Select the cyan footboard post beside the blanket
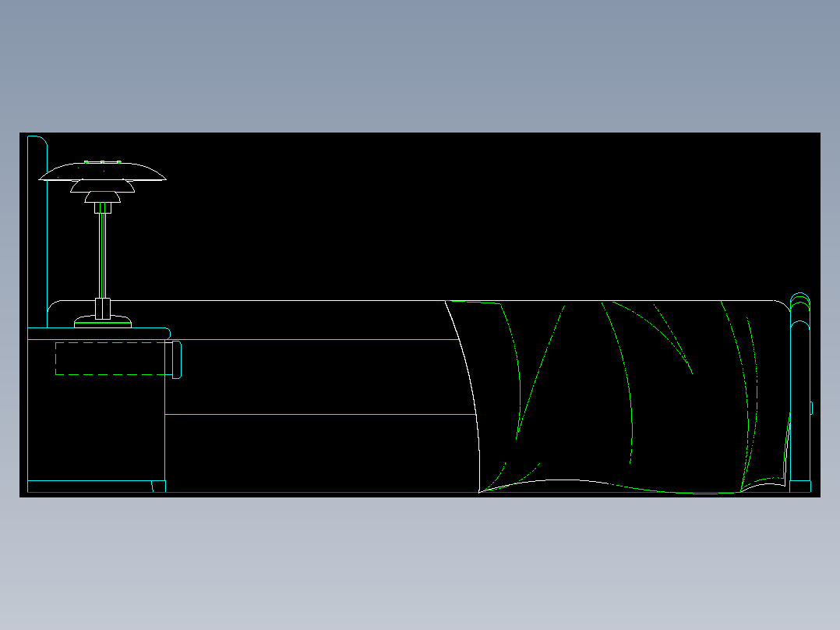The image size is (840, 630). tap(800, 392)
